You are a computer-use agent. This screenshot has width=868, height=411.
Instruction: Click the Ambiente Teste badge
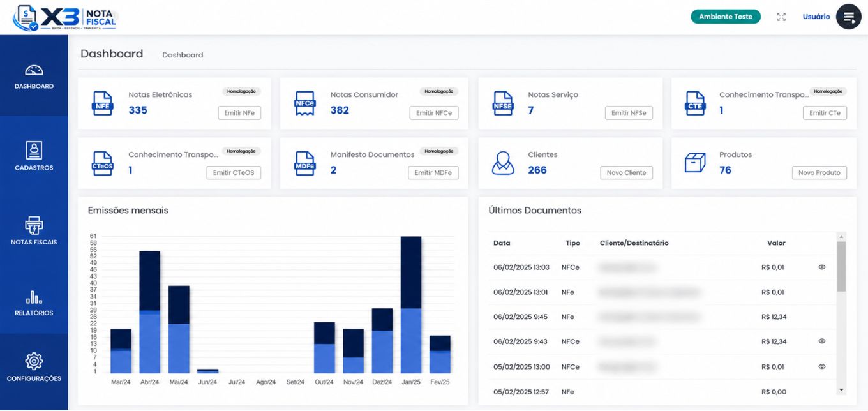pos(726,17)
